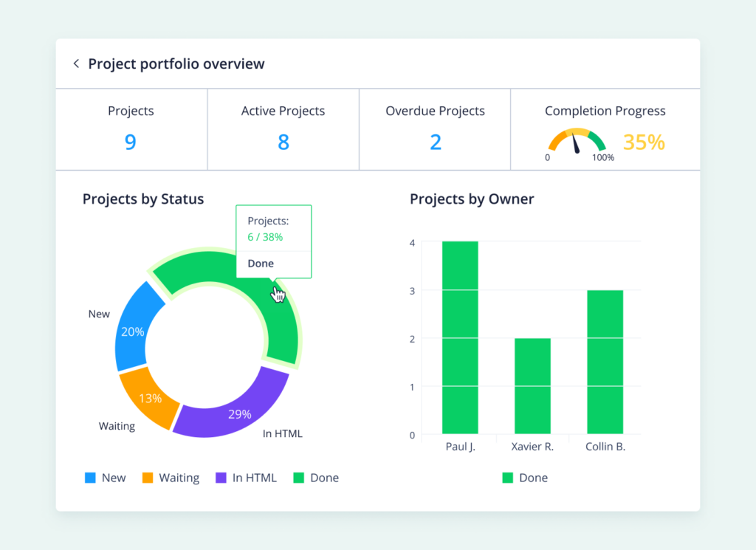Click the Done label in tooltip
Viewport: 756px width, 550px height.
(261, 264)
